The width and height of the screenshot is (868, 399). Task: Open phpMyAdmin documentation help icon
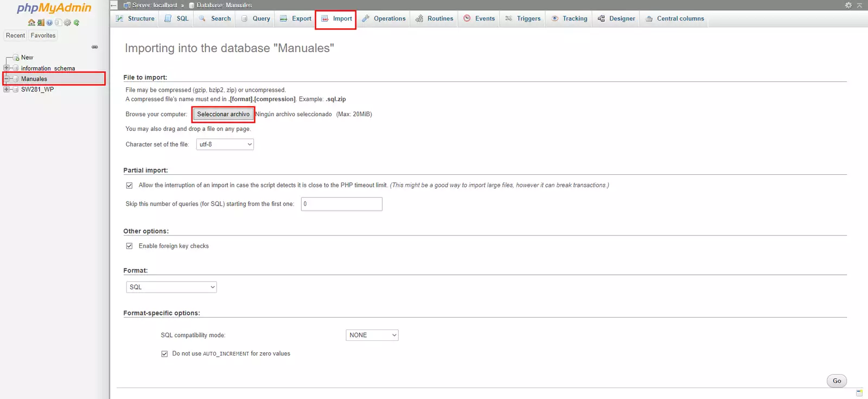49,23
